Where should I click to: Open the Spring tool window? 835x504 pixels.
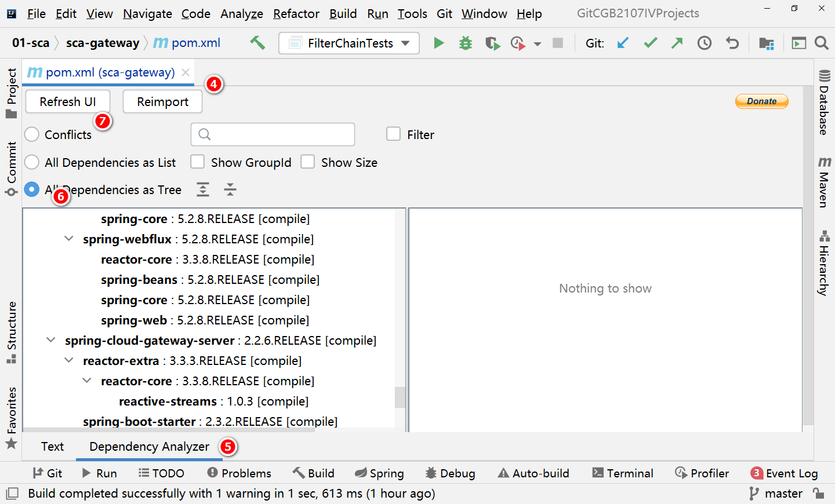(x=379, y=473)
